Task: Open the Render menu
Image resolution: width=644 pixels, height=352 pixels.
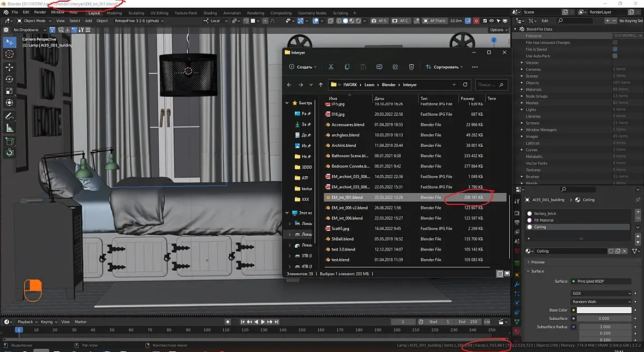Action: tap(40, 12)
